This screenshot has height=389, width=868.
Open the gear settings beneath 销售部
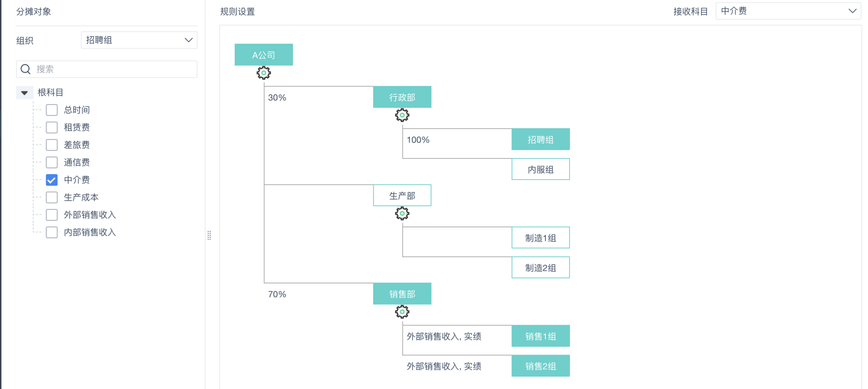point(402,312)
